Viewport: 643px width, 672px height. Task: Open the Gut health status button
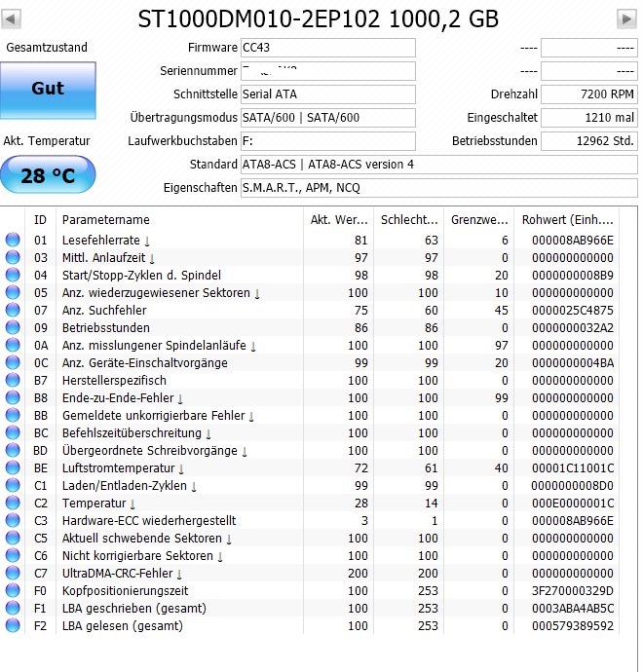point(48,90)
